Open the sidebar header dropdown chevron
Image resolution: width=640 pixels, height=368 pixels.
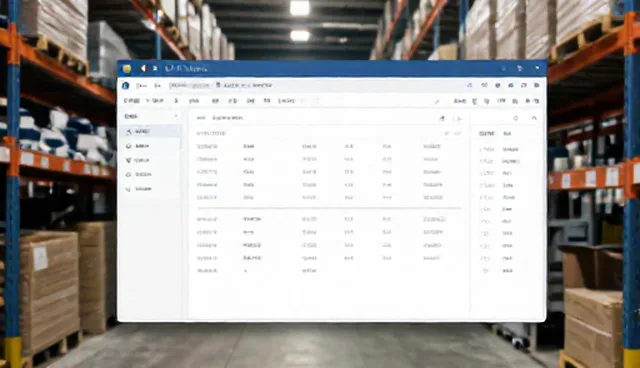(x=176, y=116)
